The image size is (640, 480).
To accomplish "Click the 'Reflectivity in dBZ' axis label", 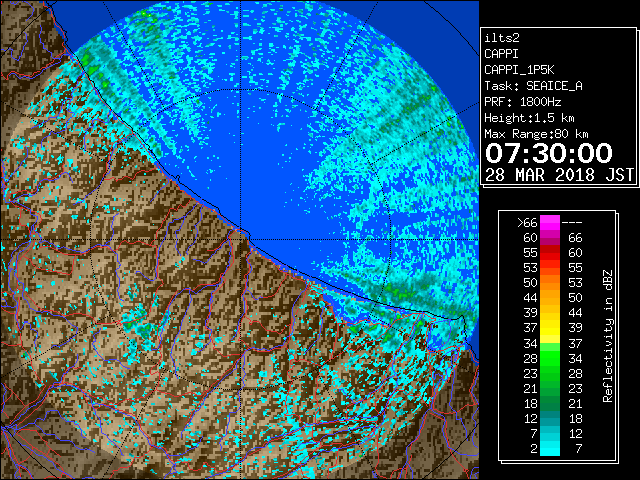I will point(607,336).
